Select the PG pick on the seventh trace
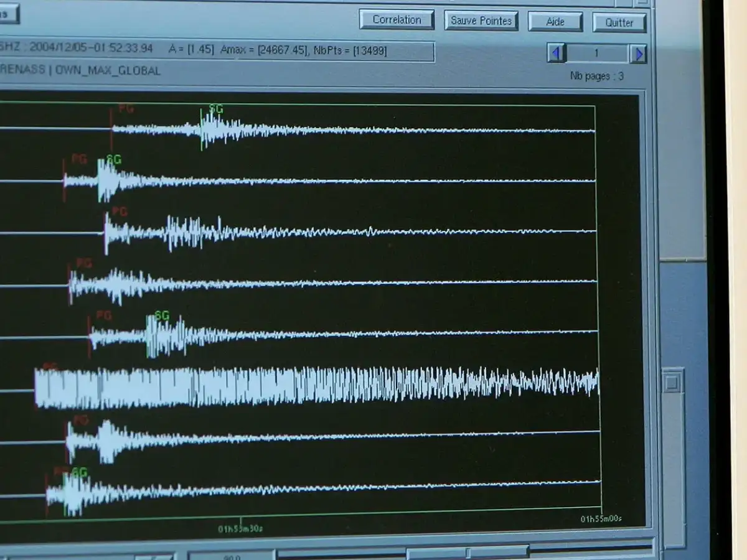The width and height of the screenshot is (747, 560). point(81,421)
